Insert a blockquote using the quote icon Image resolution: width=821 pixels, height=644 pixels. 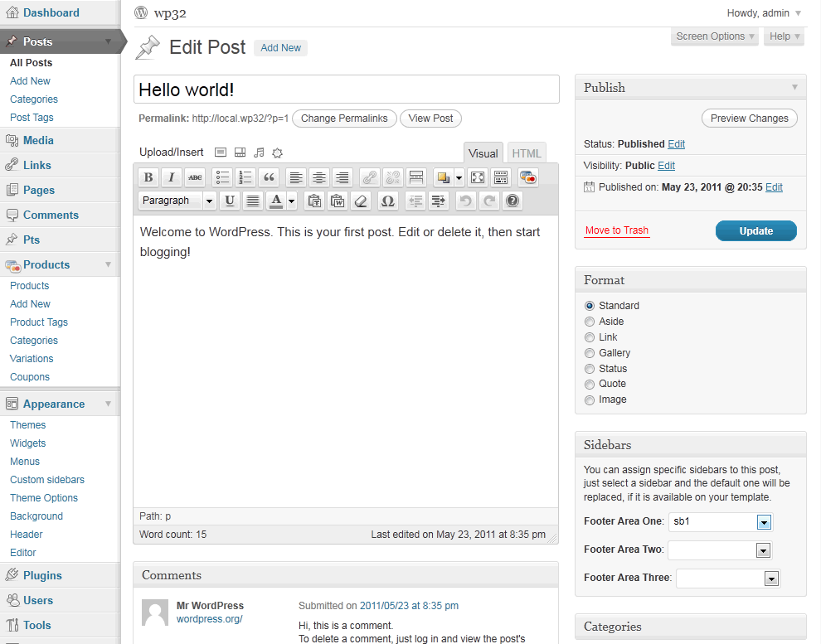coord(268,177)
